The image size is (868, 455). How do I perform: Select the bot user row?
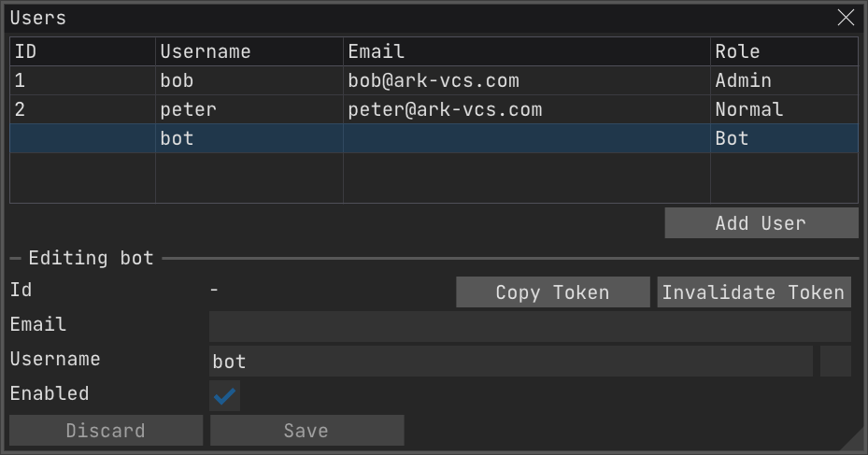pyautogui.click(x=177, y=139)
